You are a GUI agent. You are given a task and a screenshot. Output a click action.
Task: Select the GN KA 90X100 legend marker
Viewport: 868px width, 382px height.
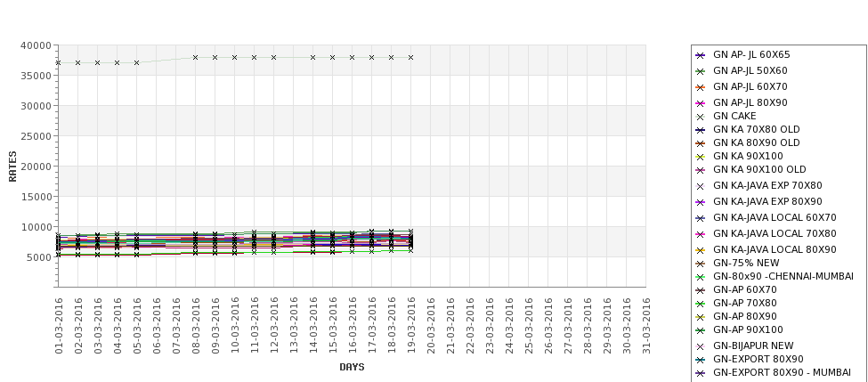tap(701, 157)
